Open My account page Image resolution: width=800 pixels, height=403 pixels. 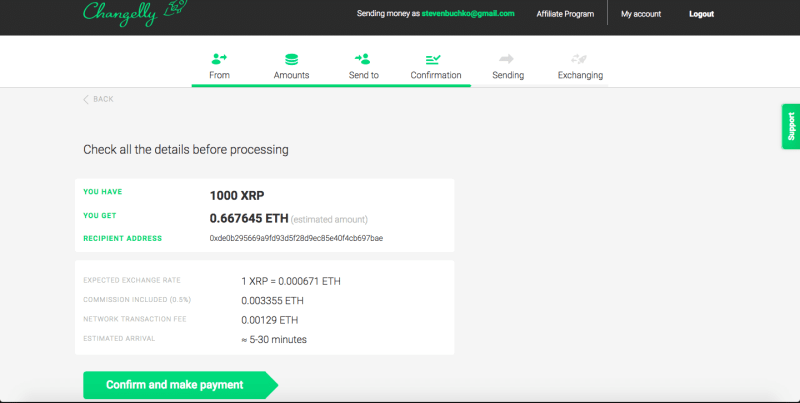641,14
